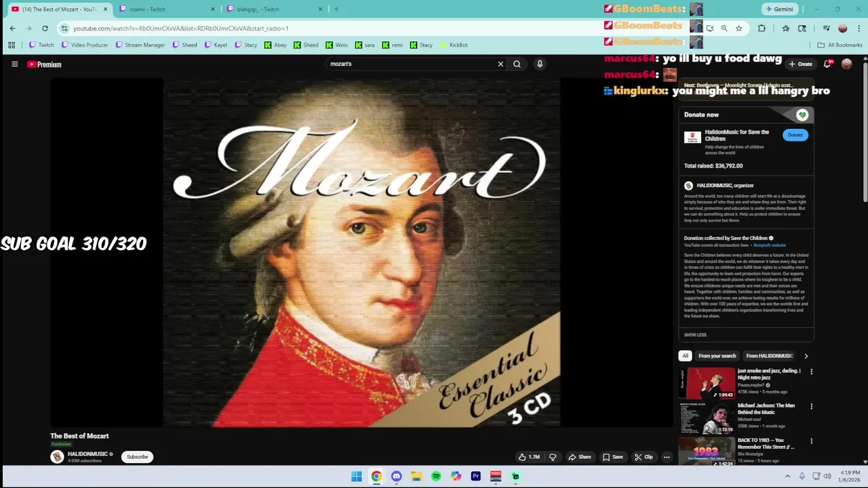Open Copilot from the taskbar
The width and height of the screenshot is (868, 488).
456,476
